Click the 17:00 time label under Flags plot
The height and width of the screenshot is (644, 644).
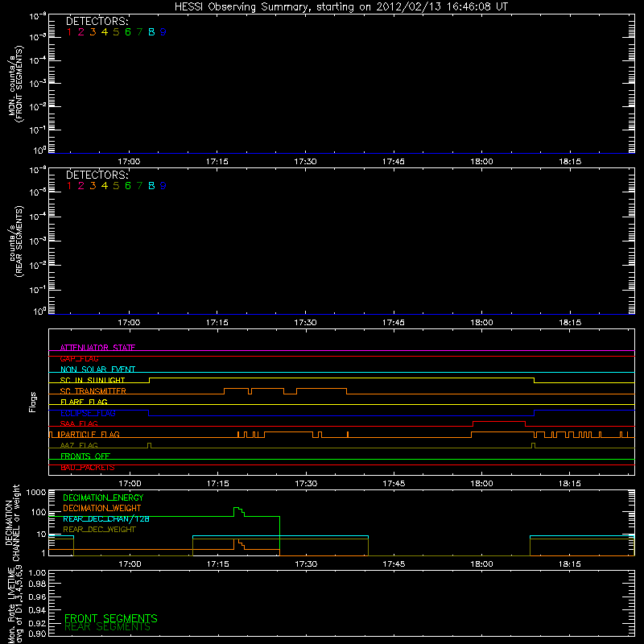coord(130,484)
